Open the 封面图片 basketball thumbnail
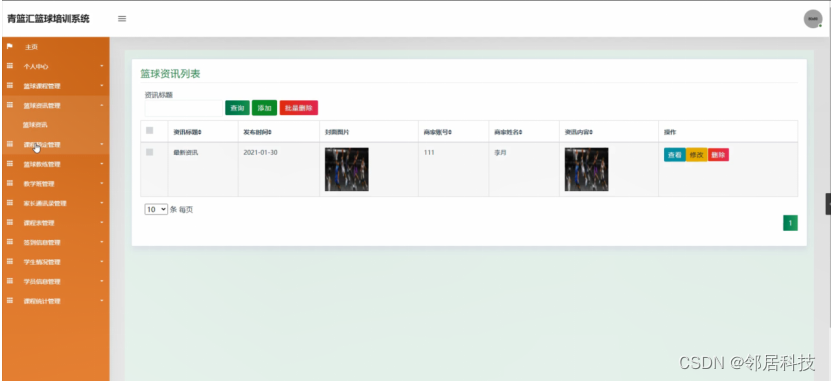Viewport: 831px width, 381px height. coord(347,169)
